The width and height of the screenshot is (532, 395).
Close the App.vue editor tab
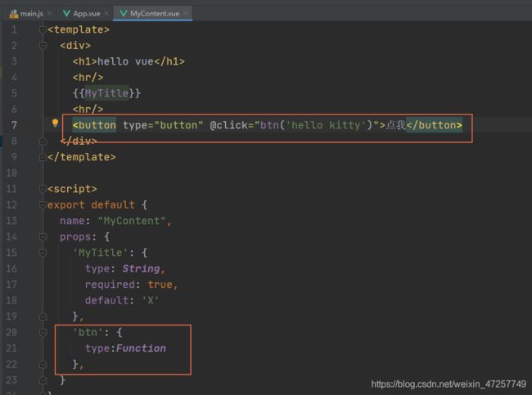[x=106, y=14]
